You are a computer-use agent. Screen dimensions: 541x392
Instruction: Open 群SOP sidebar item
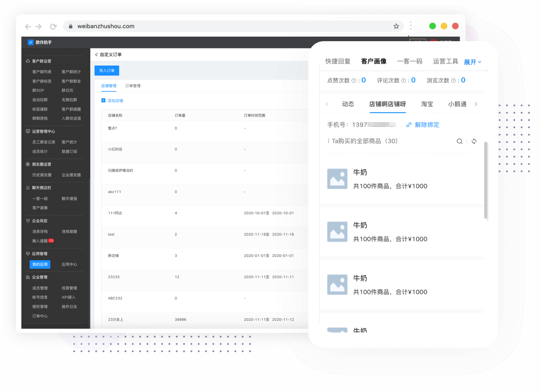point(38,90)
